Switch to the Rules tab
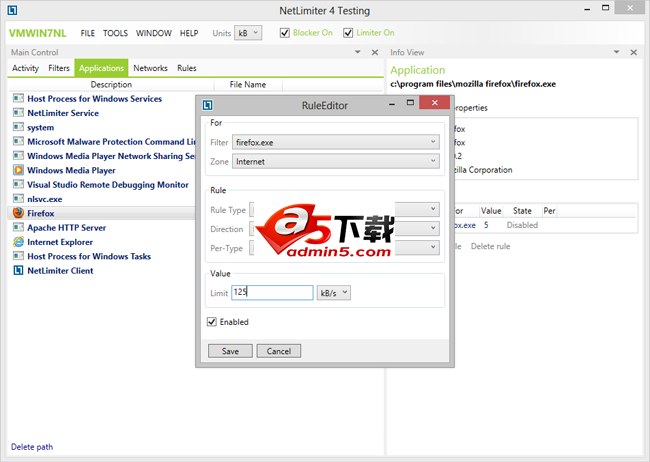Image resolution: width=650 pixels, height=462 pixels. pyautogui.click(x=187, y=68)
